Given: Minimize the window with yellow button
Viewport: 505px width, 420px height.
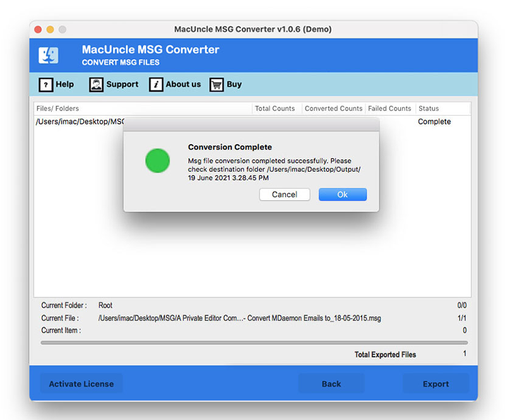Looking at the screenshot, I should 50,29.
